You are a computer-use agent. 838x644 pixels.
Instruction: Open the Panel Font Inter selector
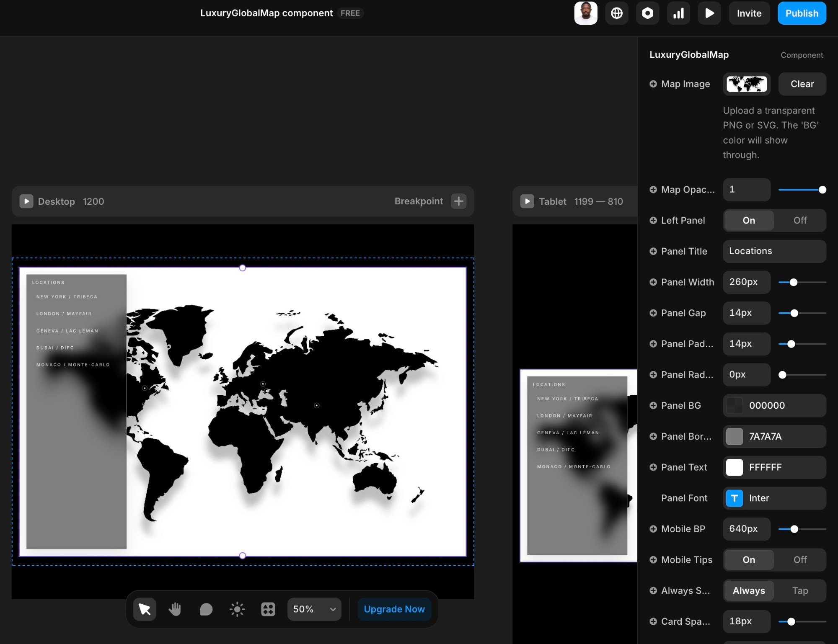point(774,498)
